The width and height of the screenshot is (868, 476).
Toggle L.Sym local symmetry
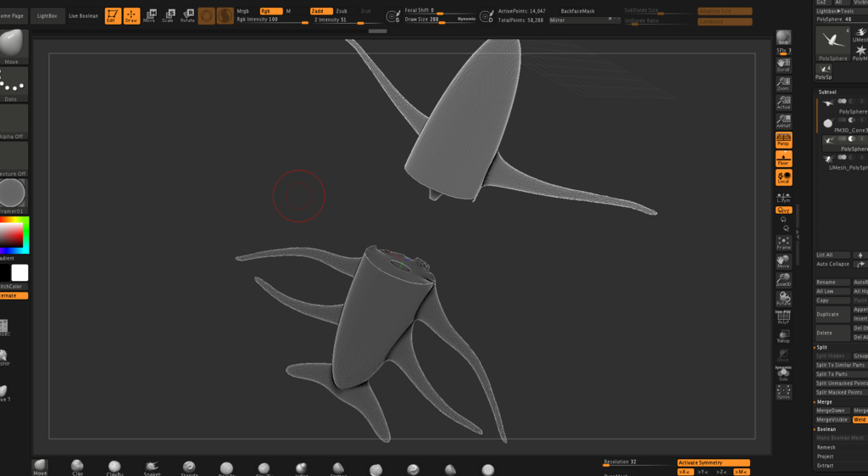pos(783,197)
